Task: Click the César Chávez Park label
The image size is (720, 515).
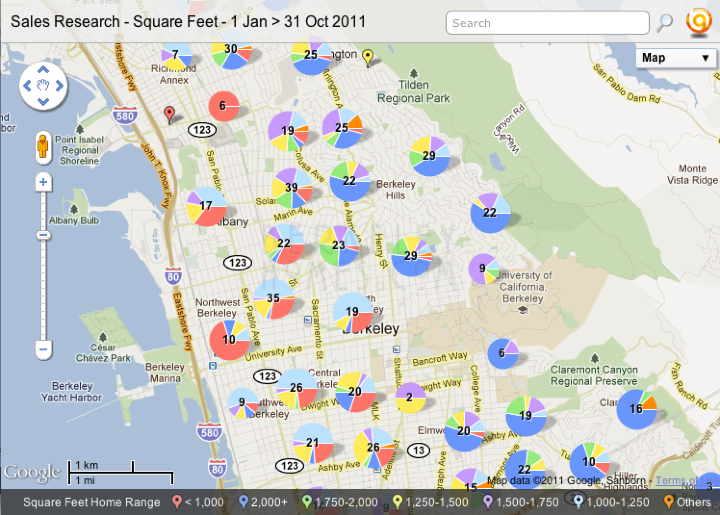Action: pos(103,353)
